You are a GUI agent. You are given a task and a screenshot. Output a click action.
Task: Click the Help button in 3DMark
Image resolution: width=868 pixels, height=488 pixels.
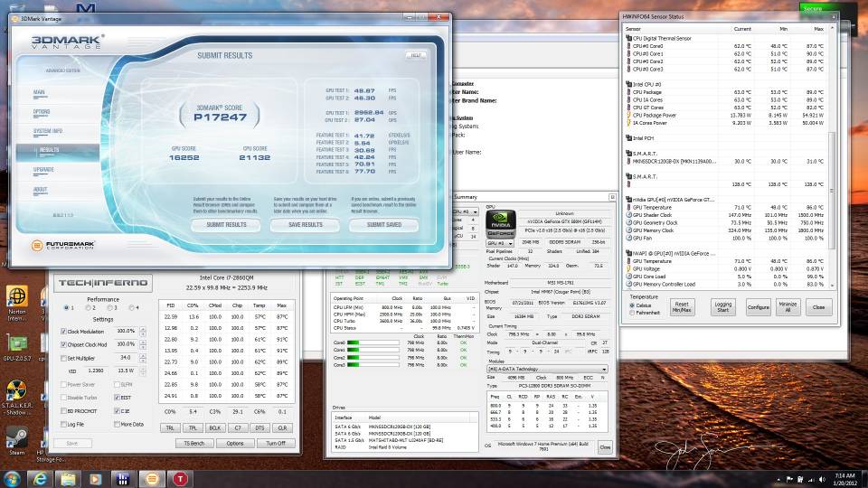pos(416,55)
